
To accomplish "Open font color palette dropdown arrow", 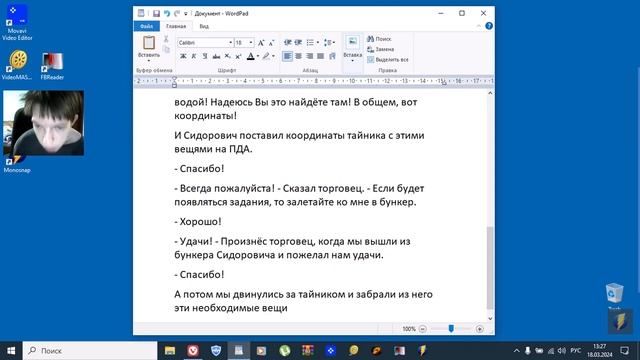I will click(x=258, y=56).
